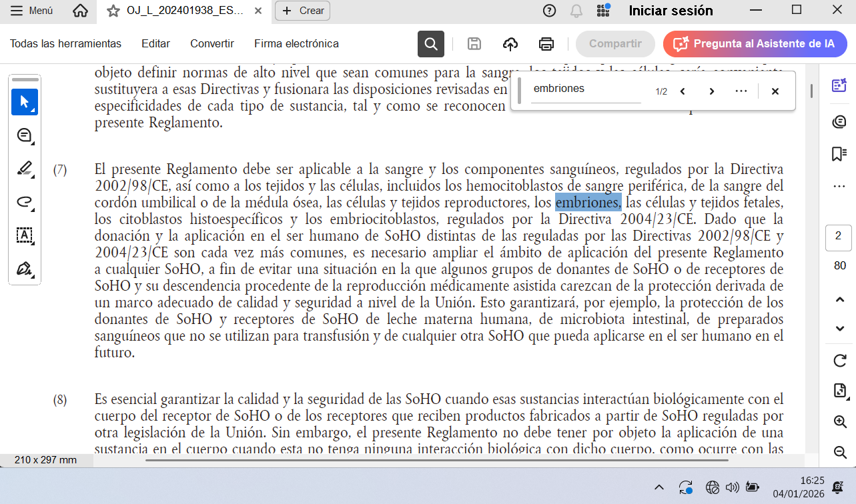The width and height of the screenshot is (856, 504).
Task: Click Pregunta al Asistente de IA
Action: [755, 44]
